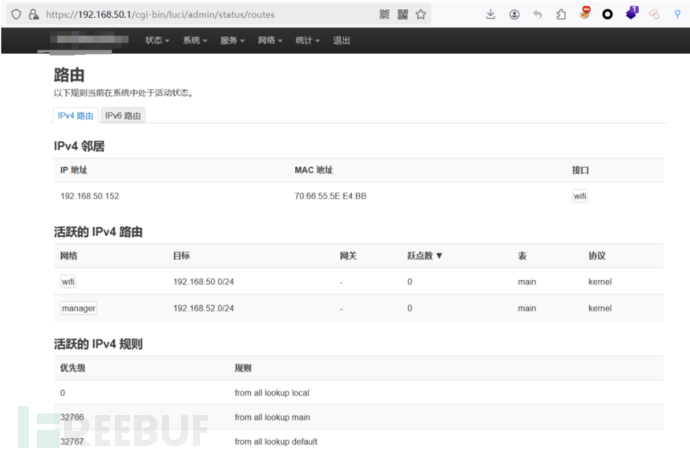Viewport: 690px width, 455px height.
Task: Click rule "from all lookup default"
Action: [276, 441]
